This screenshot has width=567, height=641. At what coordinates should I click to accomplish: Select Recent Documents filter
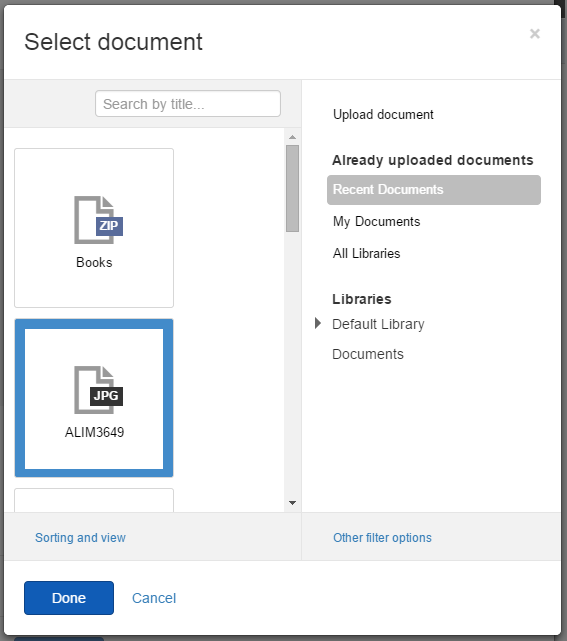434,190
